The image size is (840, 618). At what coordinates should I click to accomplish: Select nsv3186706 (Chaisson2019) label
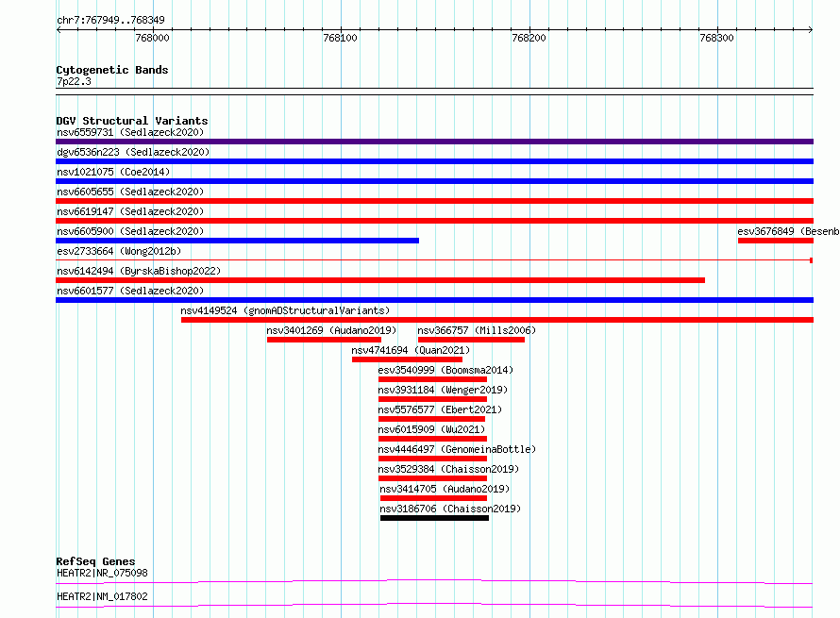(x=450, y=509)
